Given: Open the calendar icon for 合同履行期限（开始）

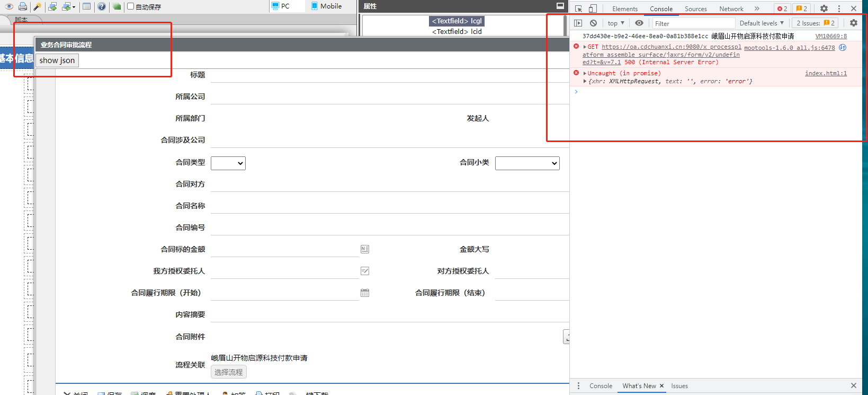Looking at the screenshot, I should tap(365, 293).
